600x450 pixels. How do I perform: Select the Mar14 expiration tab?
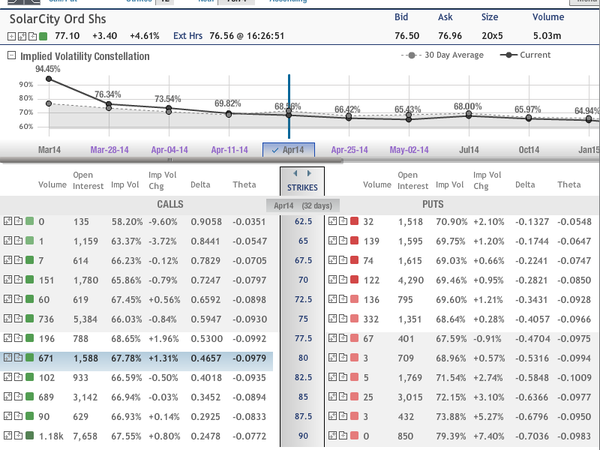(49, 150)
